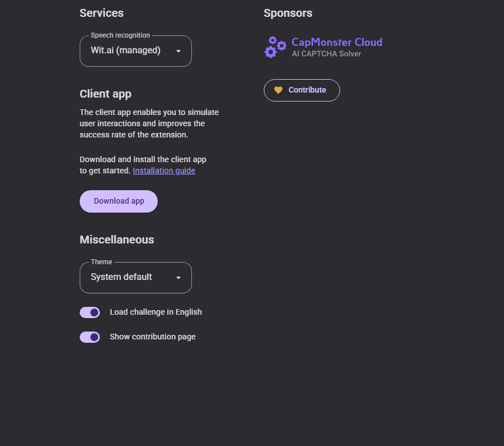Disable the Show contribution page switch
Screen dimensions: 504x446
pos(90,337)
